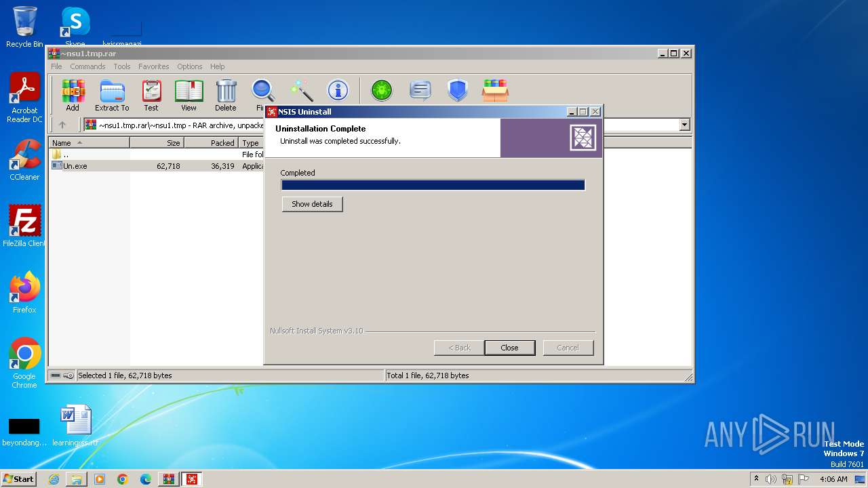Open the Options menu
Image resolution: width=868 pixels, height=488 pixels.
click(x=190, y=66)
